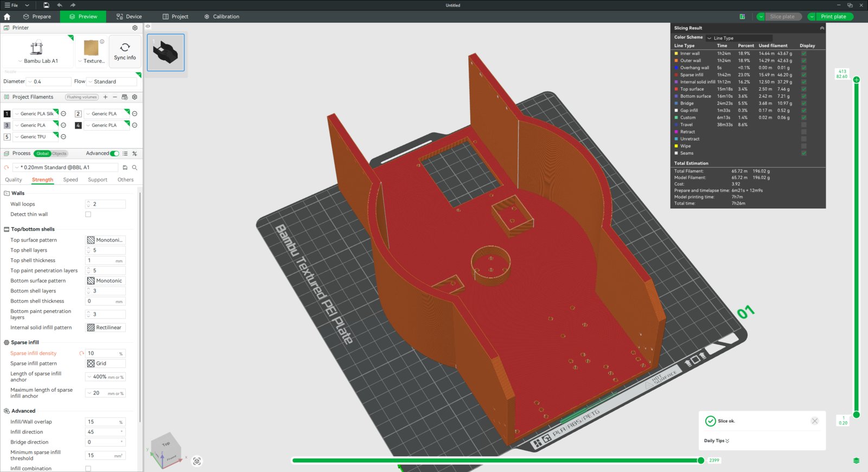The height and width of the screenshot is (472, 868).
Task: Hide Inner wall line display
Action: point(803,54)
